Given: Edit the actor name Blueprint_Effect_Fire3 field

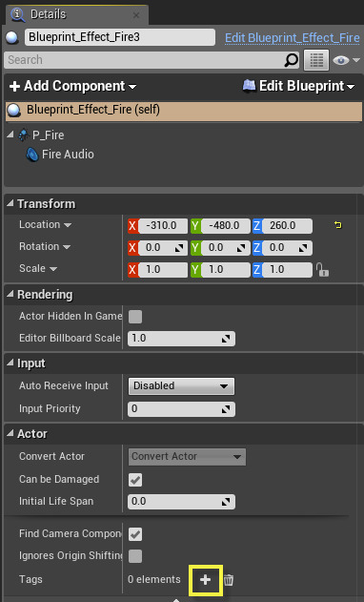Looking at the screenshot, I should click(x=120, y=37).
